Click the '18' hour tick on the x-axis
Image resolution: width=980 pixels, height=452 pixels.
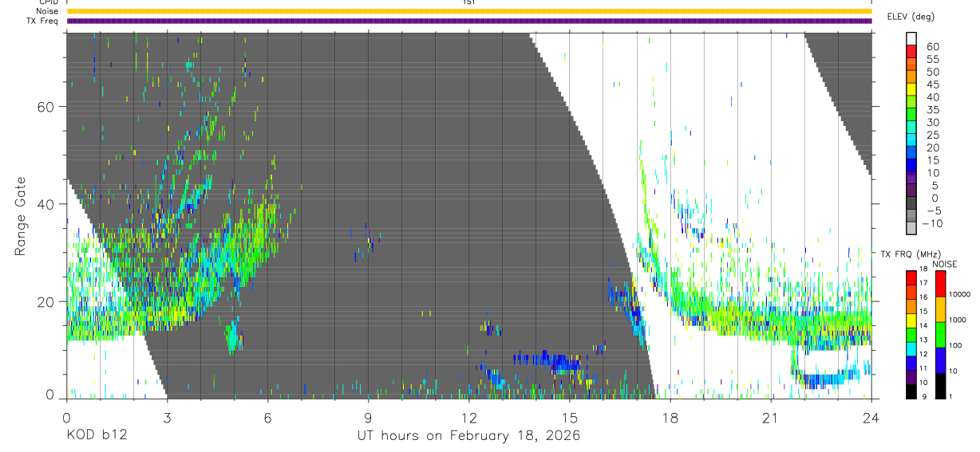click(x=670, y=417)
